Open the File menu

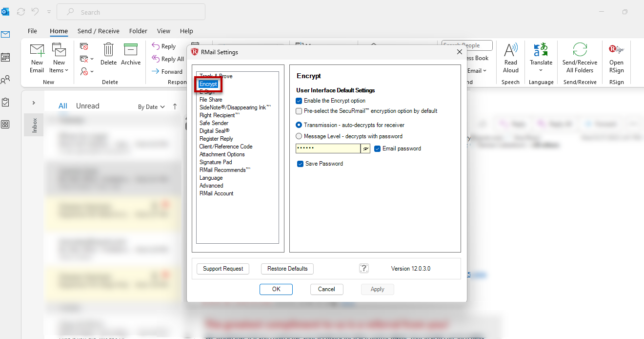click(32, 31)
